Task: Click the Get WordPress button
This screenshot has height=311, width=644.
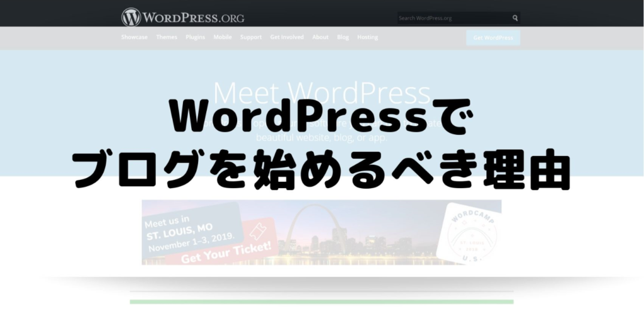Action: 493,37
